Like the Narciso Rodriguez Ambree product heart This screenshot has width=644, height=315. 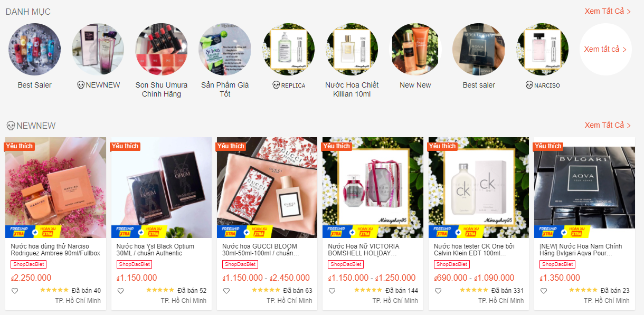click(x=15, y=291)
